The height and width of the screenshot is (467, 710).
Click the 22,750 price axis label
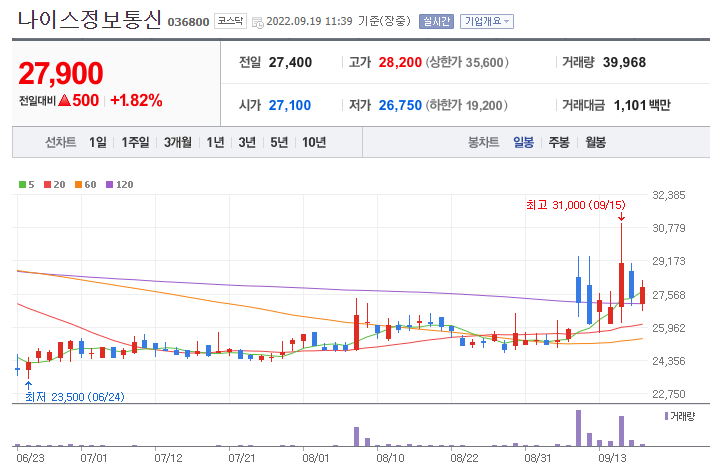[669, 394]
